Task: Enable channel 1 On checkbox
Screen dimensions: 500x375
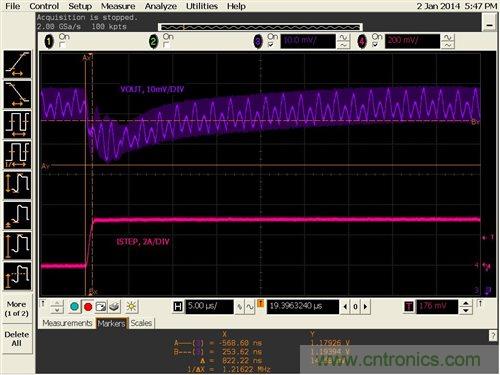Action: click(62, 44)
